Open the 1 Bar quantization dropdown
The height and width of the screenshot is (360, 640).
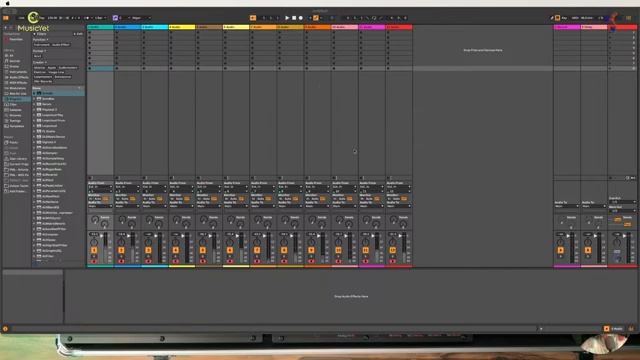[100, 18]
